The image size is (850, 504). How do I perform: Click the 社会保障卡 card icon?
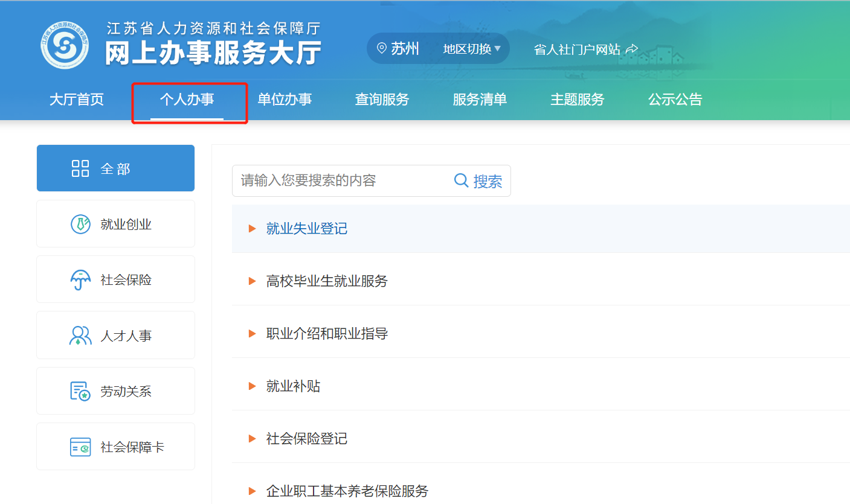tap(80, 447)
